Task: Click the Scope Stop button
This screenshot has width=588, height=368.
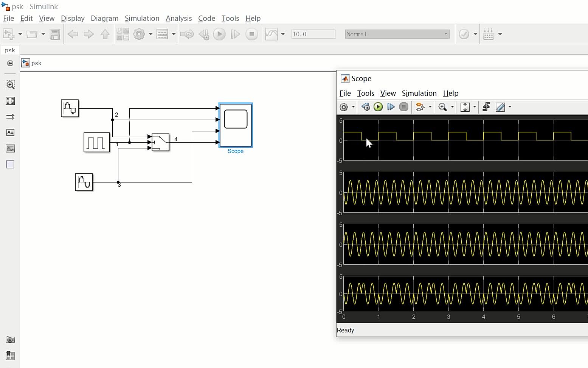Action: [404, 107]
